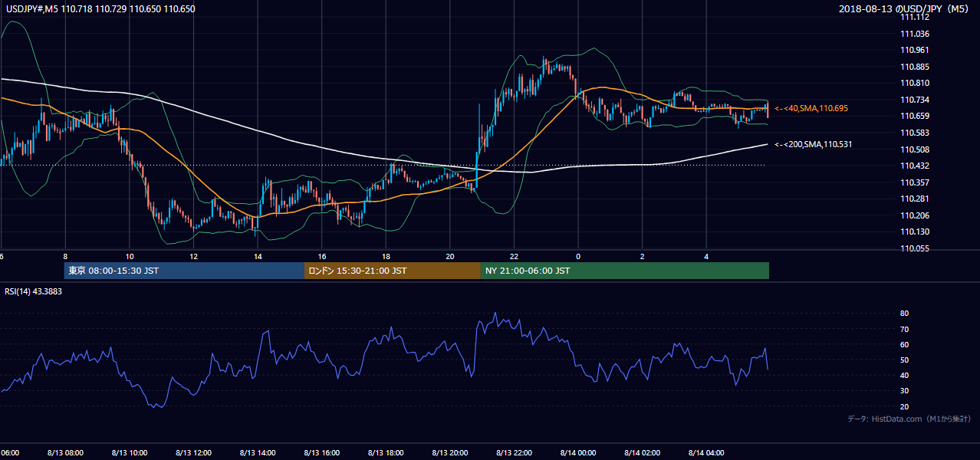Click RSI scale value 40

tap(905, 375)
